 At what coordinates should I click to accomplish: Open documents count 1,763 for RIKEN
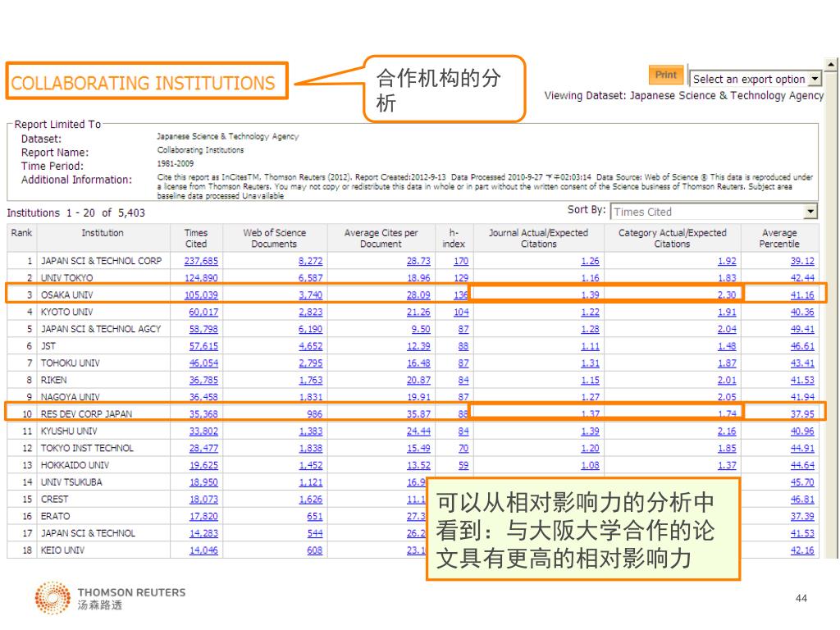tap(311, 381)
